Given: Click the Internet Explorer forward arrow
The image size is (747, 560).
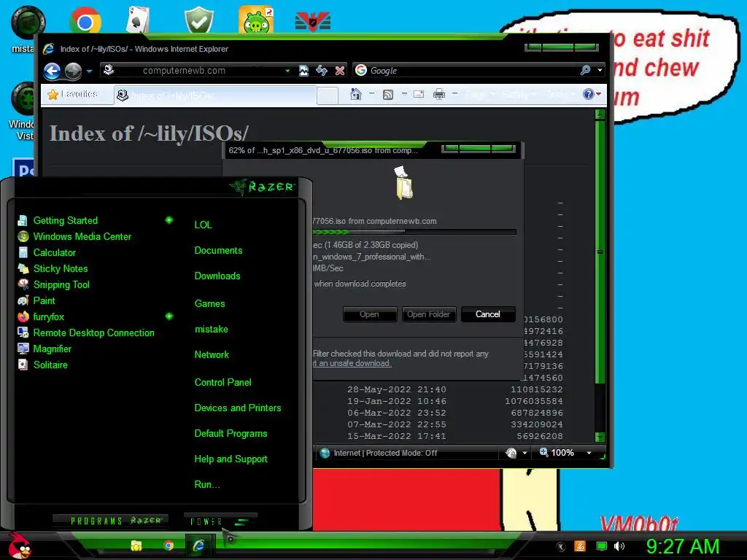Looking at the screenshot, I should [x=73, y=71].
